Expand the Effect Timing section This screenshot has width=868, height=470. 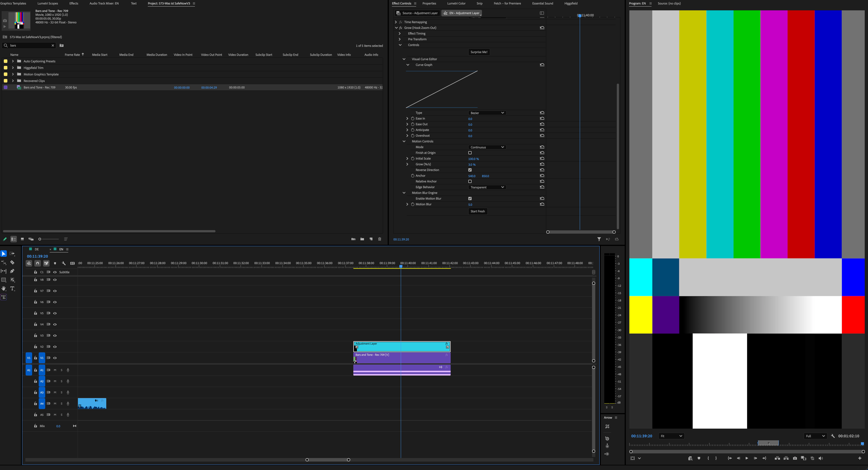400,34
